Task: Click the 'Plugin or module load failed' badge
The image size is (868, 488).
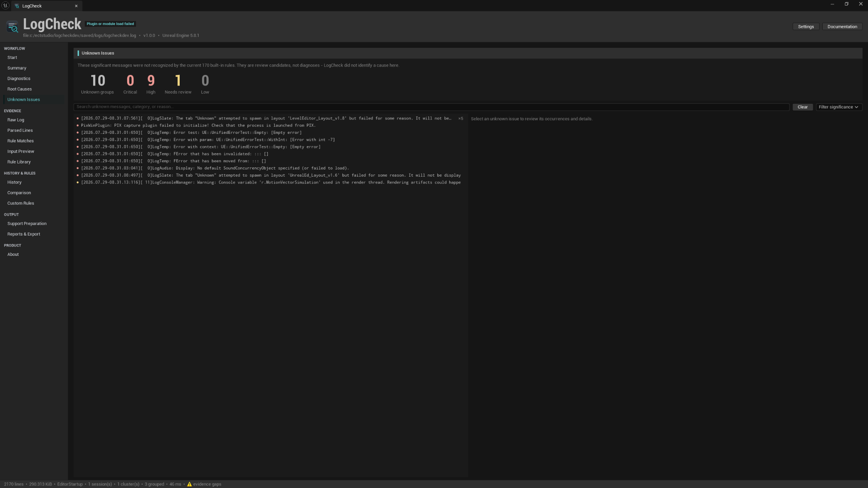Action: [x=110, y=24]
